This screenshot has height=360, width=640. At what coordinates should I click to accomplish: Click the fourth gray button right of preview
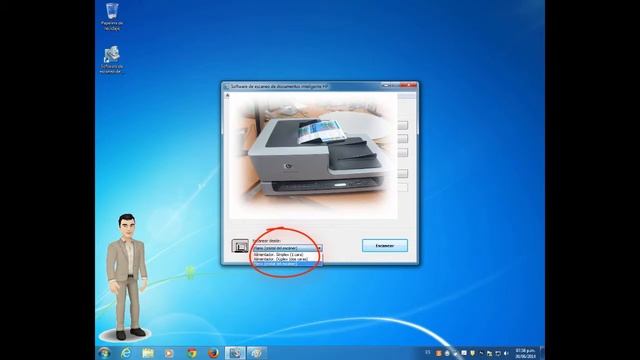pyautogui.click(x=402, y=173)
